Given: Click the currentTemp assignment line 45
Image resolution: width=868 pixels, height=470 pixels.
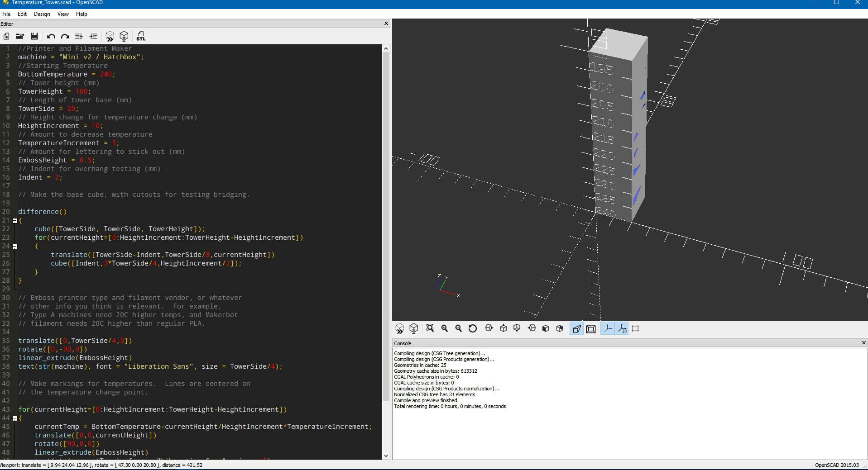Looking at the screenshot, I should [x=203, y=427].
